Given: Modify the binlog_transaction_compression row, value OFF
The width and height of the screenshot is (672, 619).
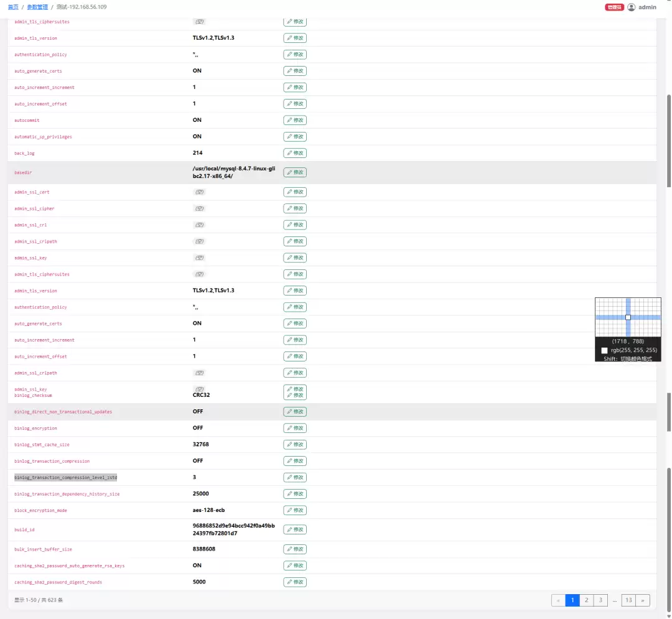Looking at the screenshot, I should pyautogui.click(x=295, y=461).
